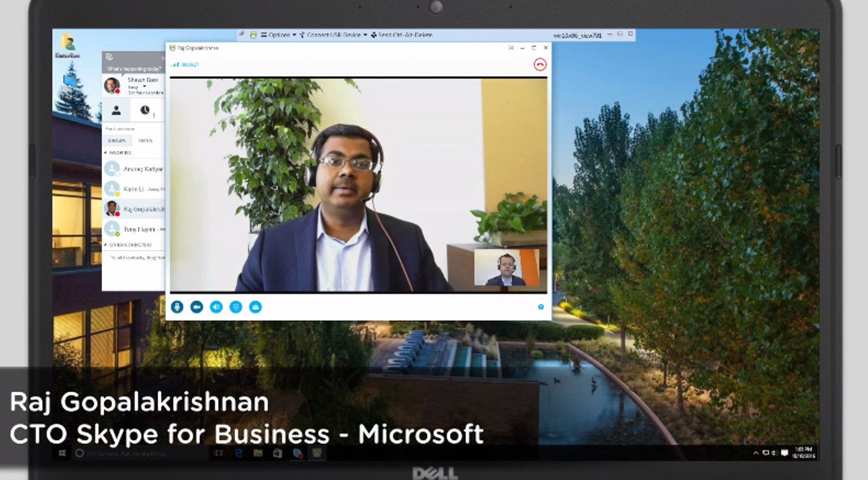Open the Action Center notification icon
Viewport: 868px width, 480px height.
click(x=784, y=453)
